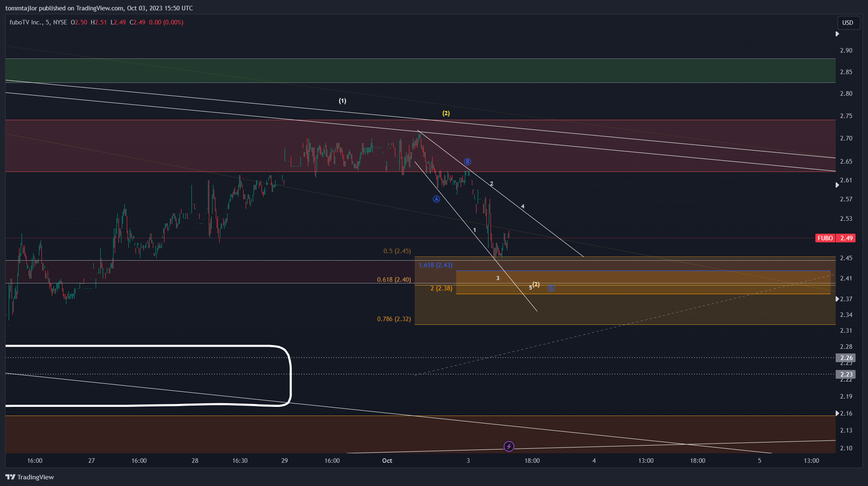Click the 2.45 price axis label
The image size is (868, 486).
tap(846, 258)
